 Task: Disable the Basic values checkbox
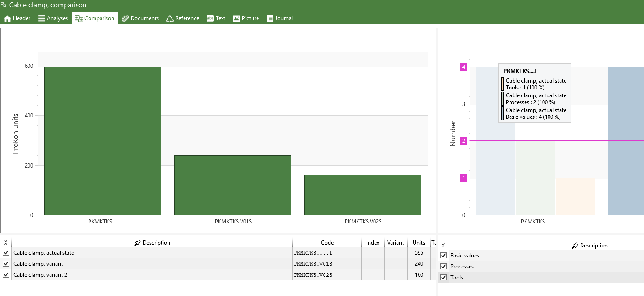pyautogui.click(x=443, y=256)
